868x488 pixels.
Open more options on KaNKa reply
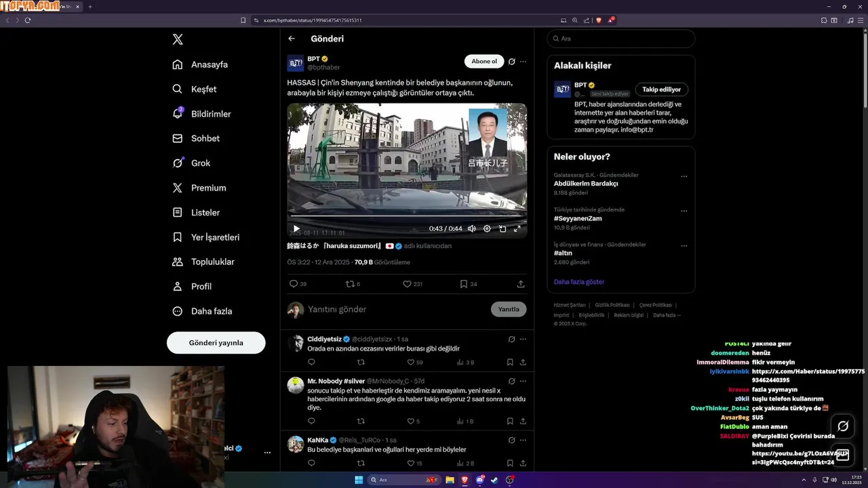pyautogui.click(x=523, y=440)
